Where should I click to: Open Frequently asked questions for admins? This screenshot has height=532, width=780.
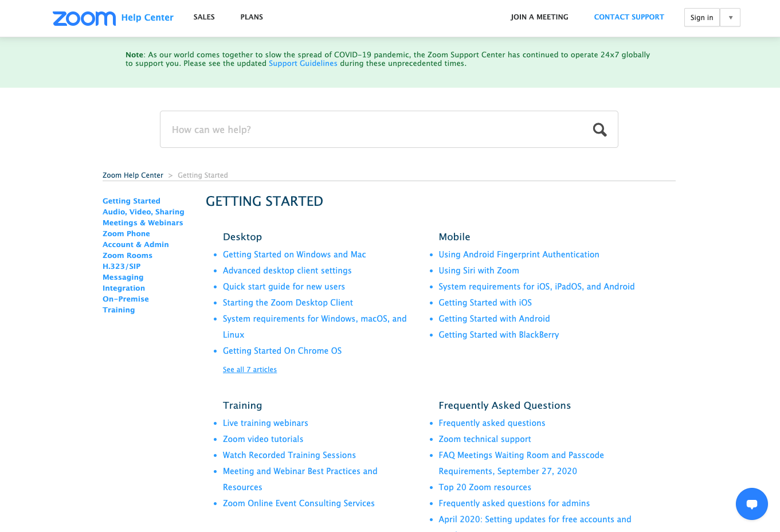coord(514,503)
